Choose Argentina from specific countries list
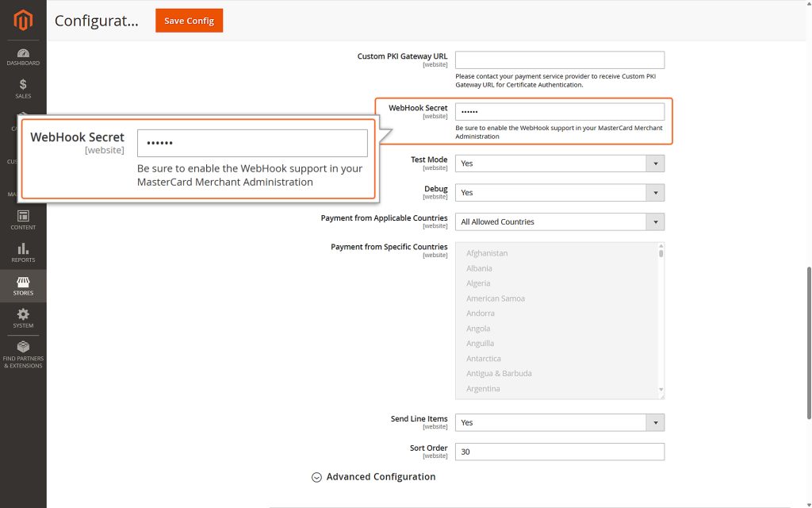The height and width of the screenshot is (508, 812). click(x=483, y=388)
